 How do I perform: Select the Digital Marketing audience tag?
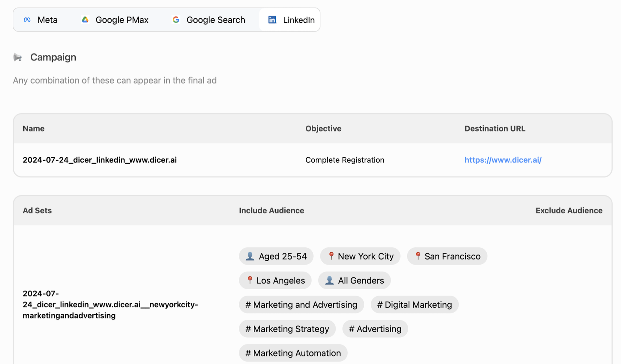pos(414,305)
